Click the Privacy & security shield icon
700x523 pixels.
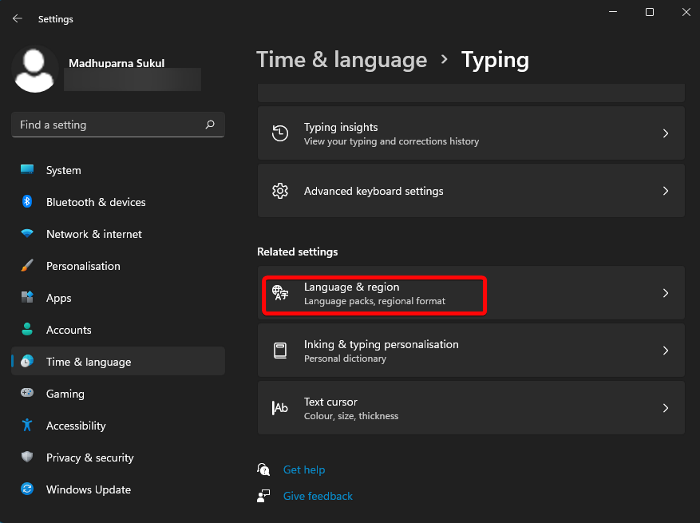click(x=27, y=458)
